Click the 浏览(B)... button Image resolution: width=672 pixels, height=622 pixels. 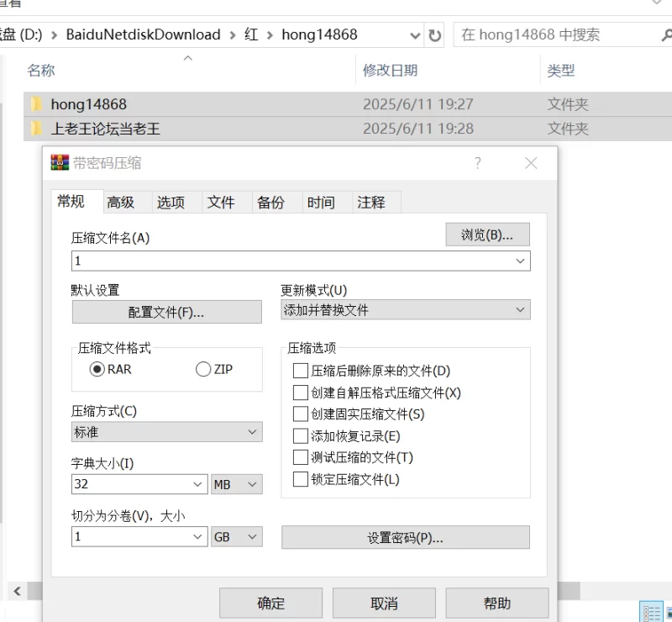488,235
